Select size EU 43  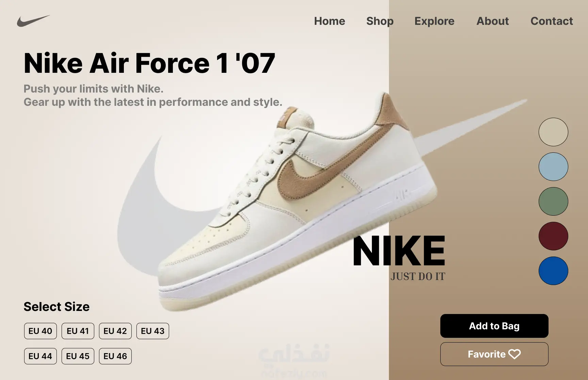[x=153, y=331]
